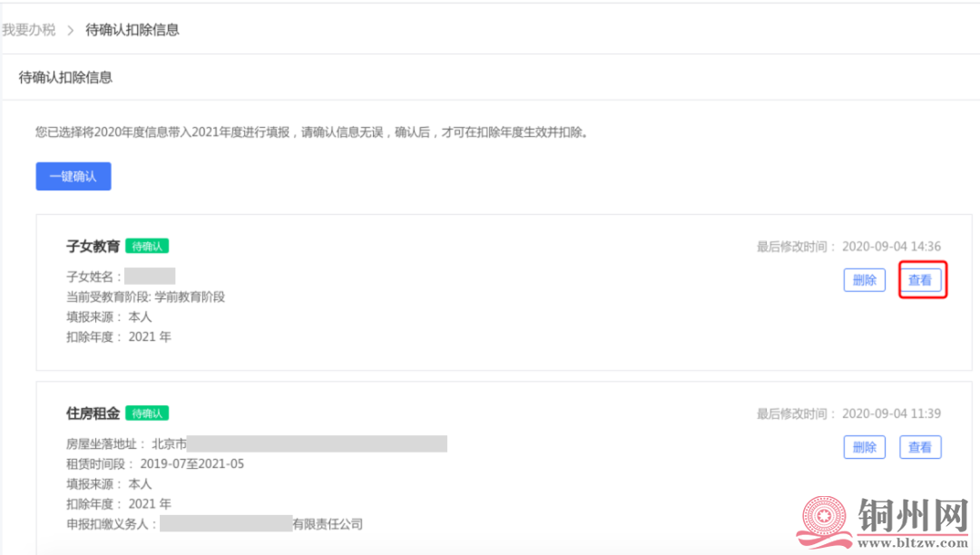The height and width of the screenshot is (555, 980).
Task: Click the 2020-09-04 11:39 modification timestamp
Action: 891,414
